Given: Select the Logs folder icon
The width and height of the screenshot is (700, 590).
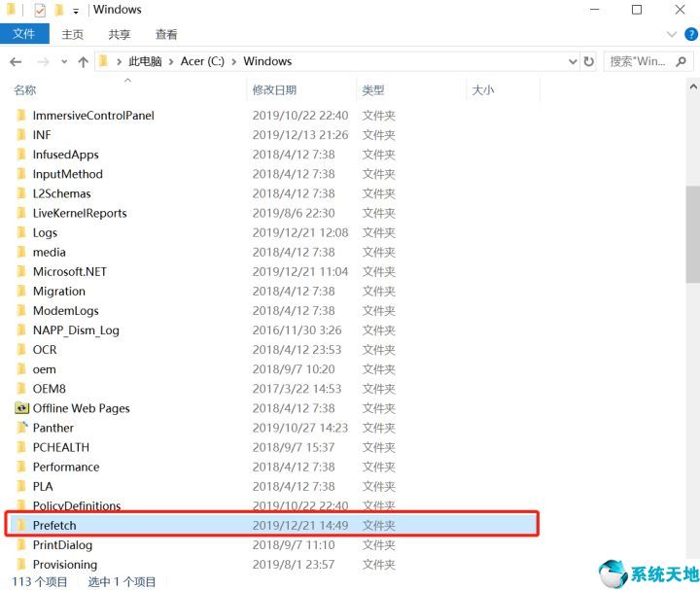Looking at the screenshot, I should click(x=21, y=232).
